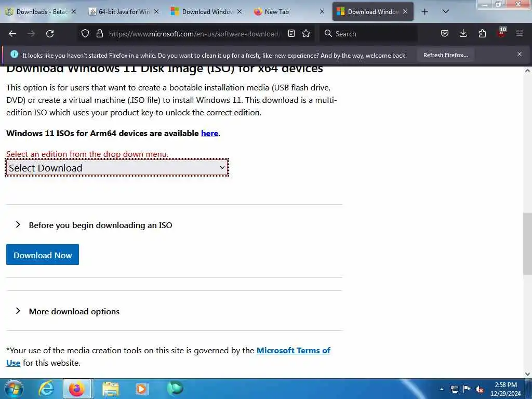Launch Internet Explorer from the taskbar
This screenshot has height=399, width=532.
point(46,389)
